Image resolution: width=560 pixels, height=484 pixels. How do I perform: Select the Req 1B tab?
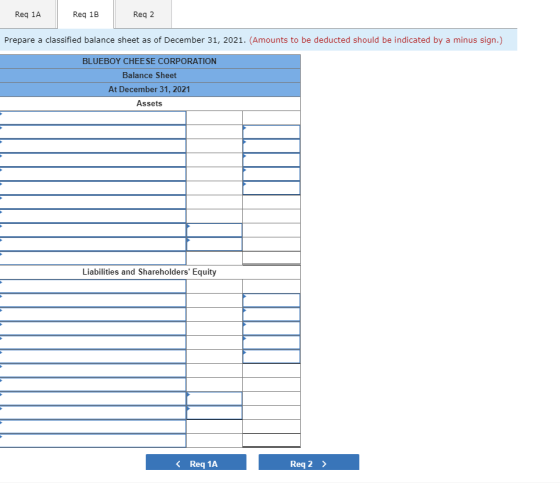click(x=85, y=14)
